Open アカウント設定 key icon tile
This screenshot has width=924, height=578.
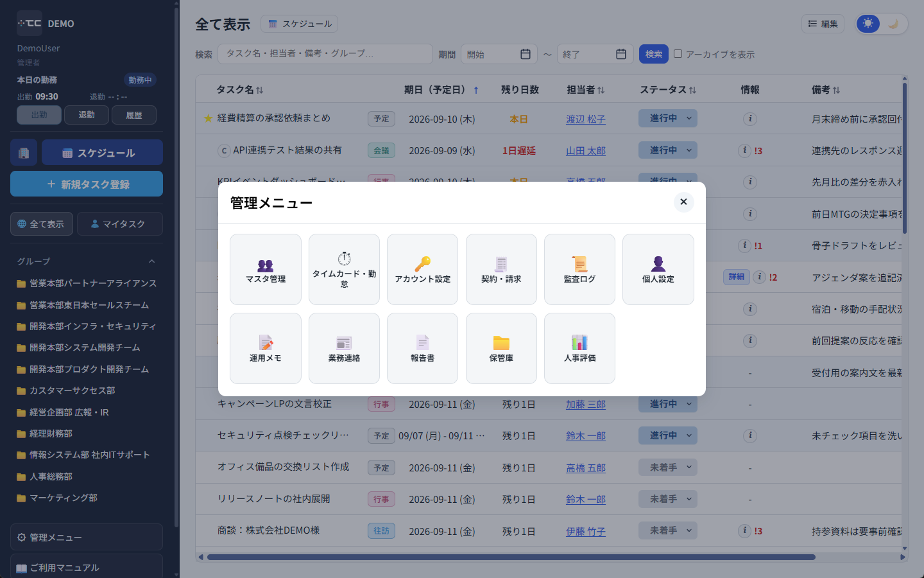[x=422, y=270]
